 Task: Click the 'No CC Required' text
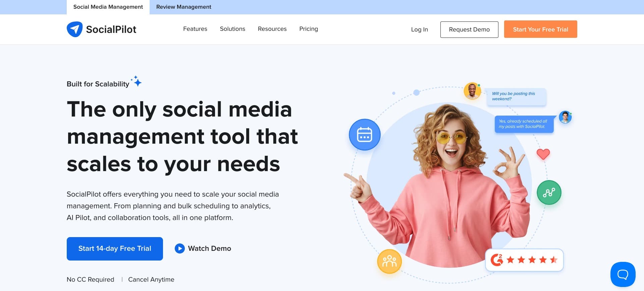[90, 280]
